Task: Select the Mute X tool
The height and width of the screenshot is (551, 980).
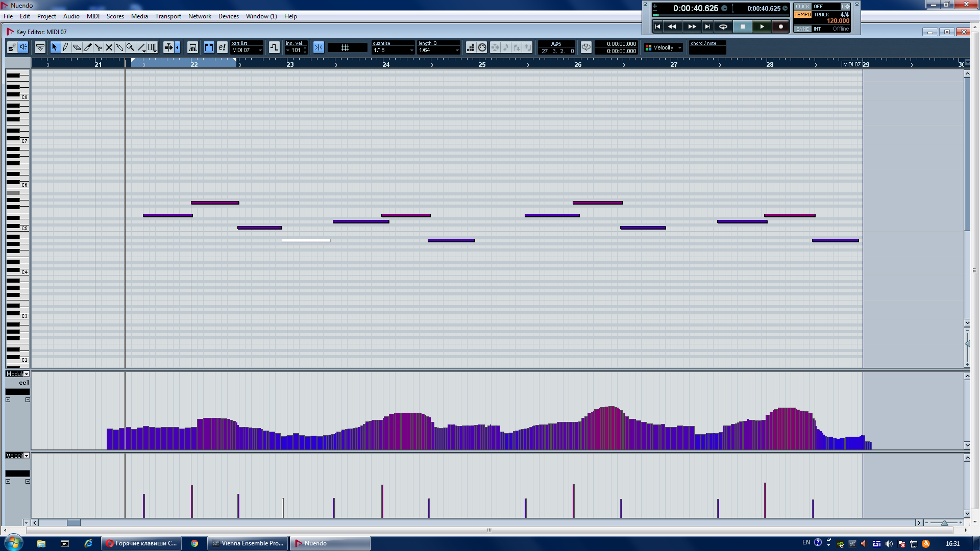Action: [x=109, y=47]
